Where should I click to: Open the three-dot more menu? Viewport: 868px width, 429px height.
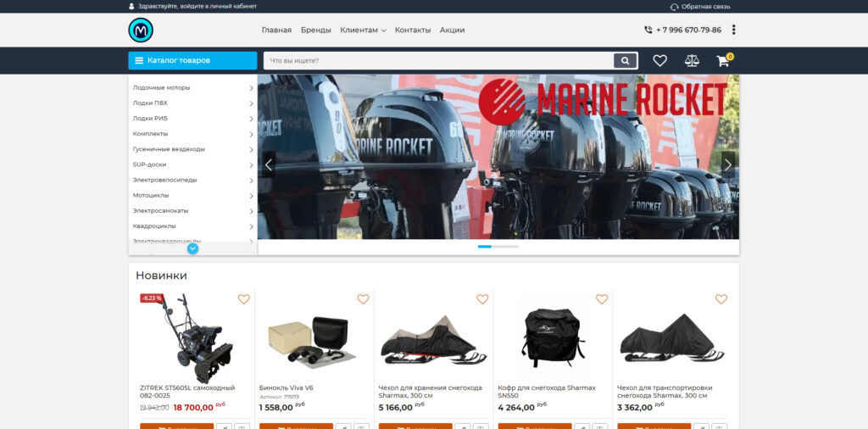click(x=733, y=30)
